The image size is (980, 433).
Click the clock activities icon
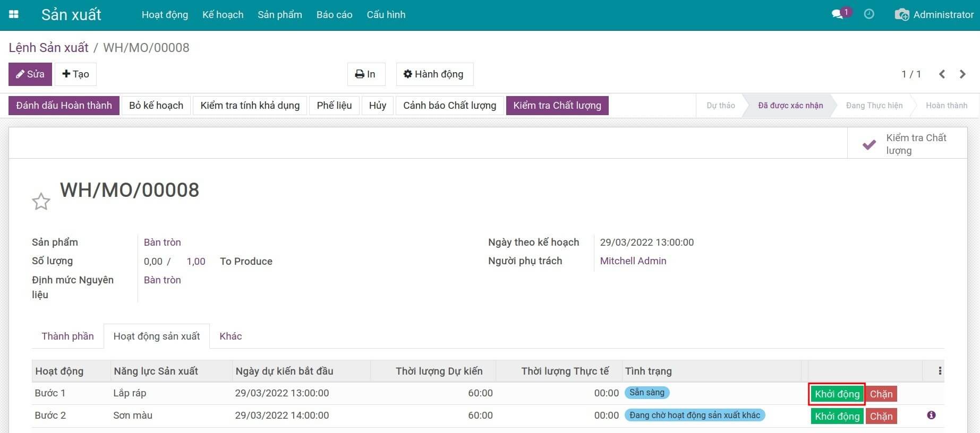pyautogui.click(x=869, y=14)
